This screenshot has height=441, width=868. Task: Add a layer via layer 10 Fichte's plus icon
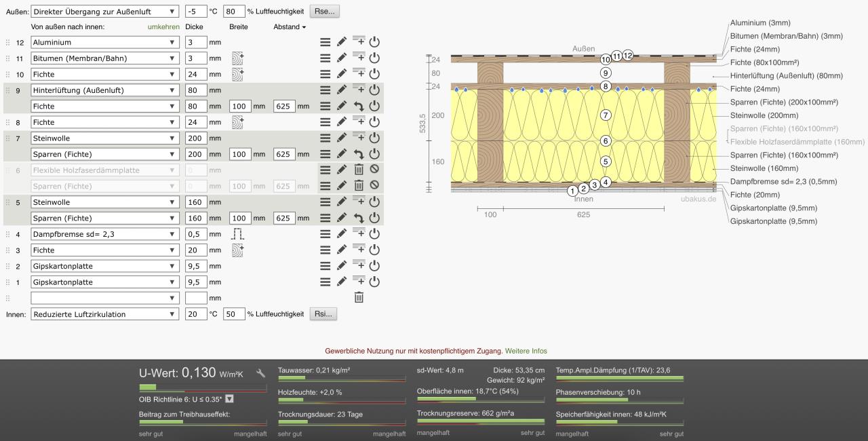359,74
